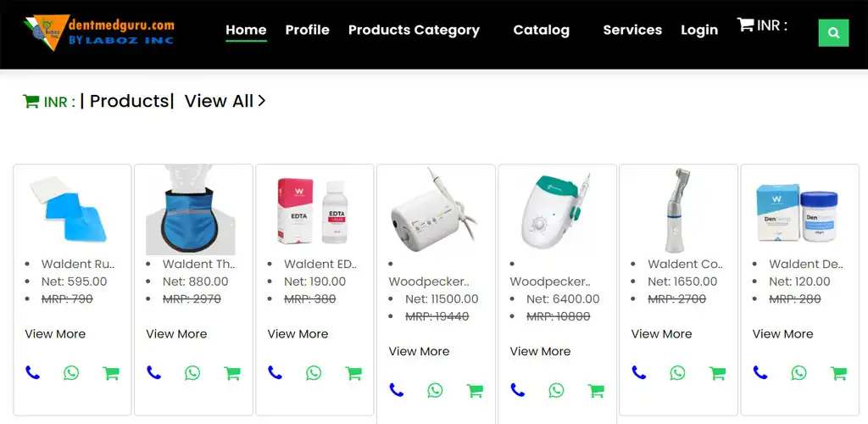Open the Products Category menu

(414, 30)
